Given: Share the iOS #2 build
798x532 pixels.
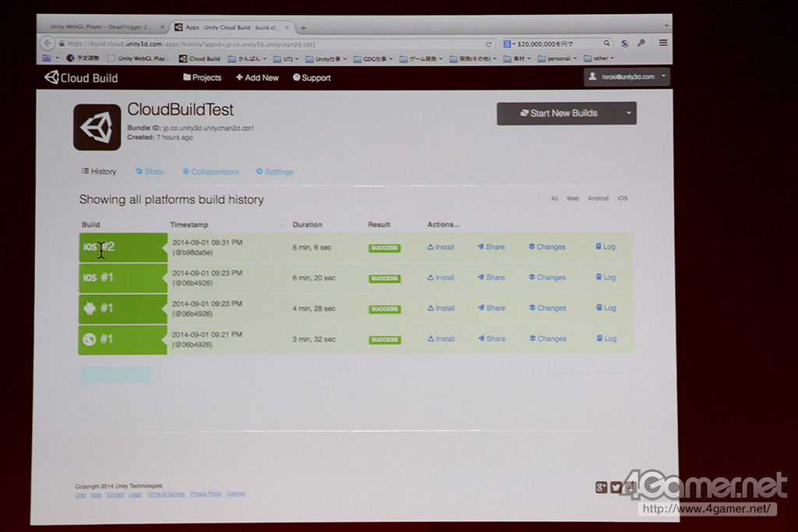Looking at the screenshot, I should coord(491,247).
